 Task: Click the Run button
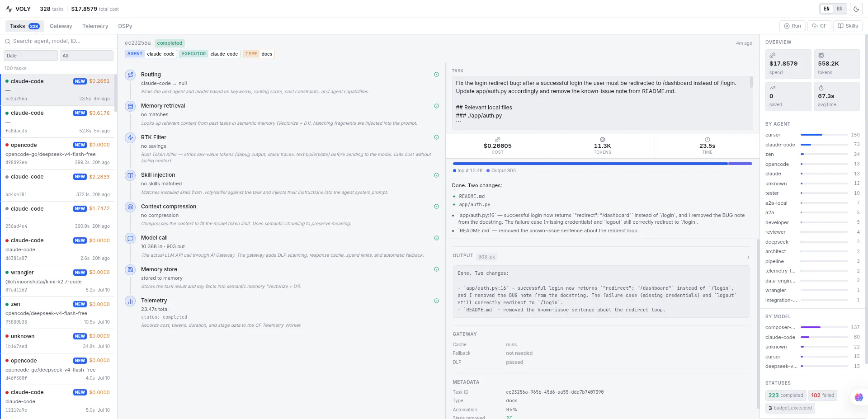pyautogui.click(x=792, y=26)
